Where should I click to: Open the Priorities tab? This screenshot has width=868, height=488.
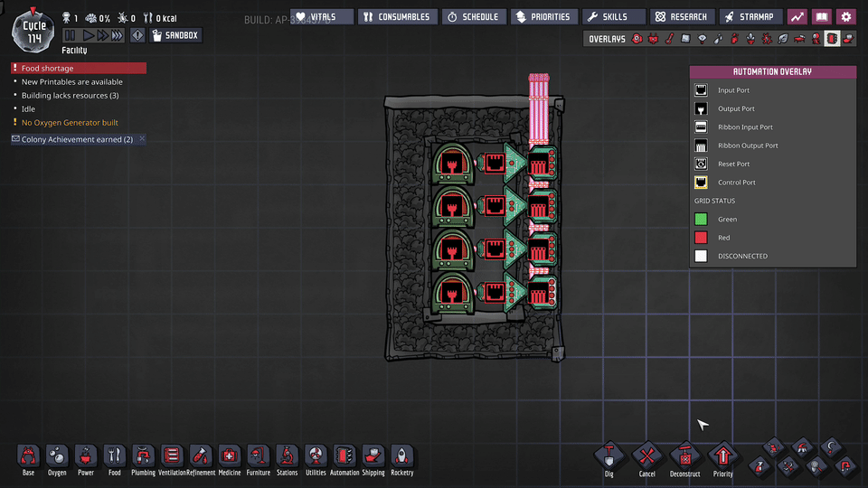(x=543, y=16)
